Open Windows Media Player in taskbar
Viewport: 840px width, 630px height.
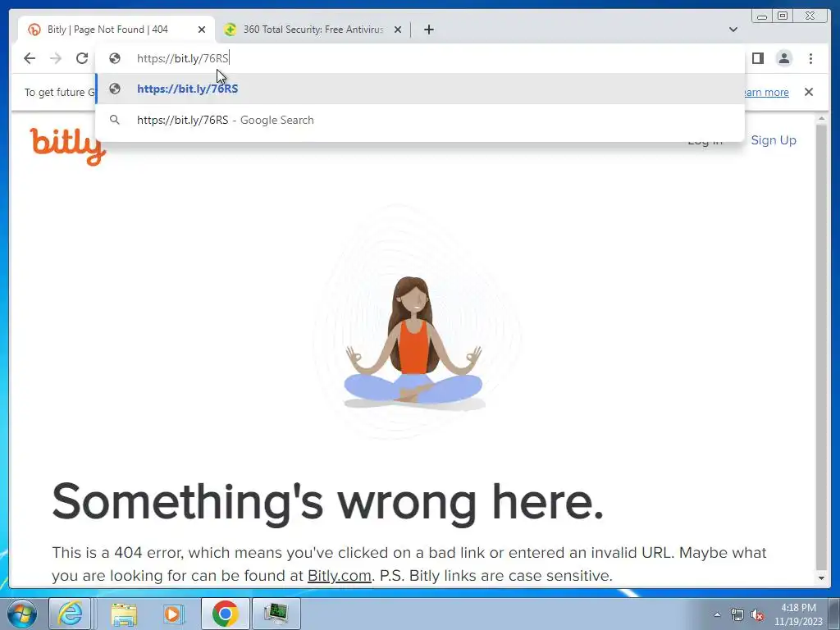click(x=173, y=614)
